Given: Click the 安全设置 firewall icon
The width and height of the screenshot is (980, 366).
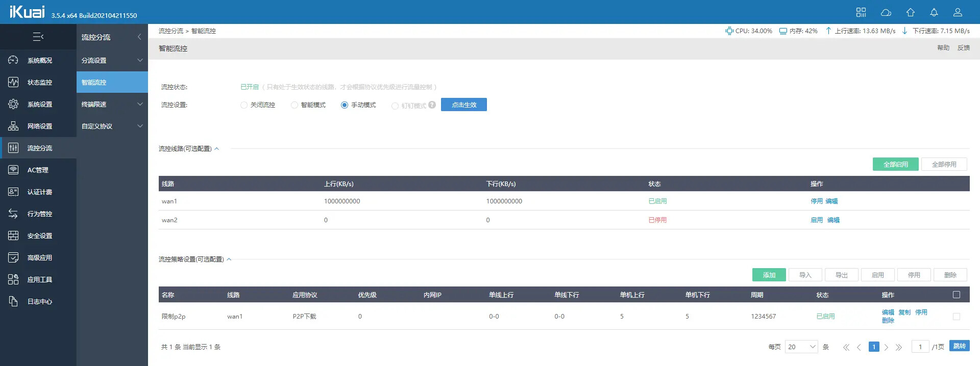Looking at the screenshot, I should coord(13,236).
